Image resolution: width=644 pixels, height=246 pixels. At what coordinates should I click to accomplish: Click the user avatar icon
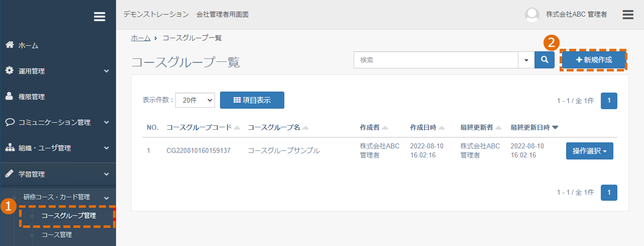click(x=532, y=15)
